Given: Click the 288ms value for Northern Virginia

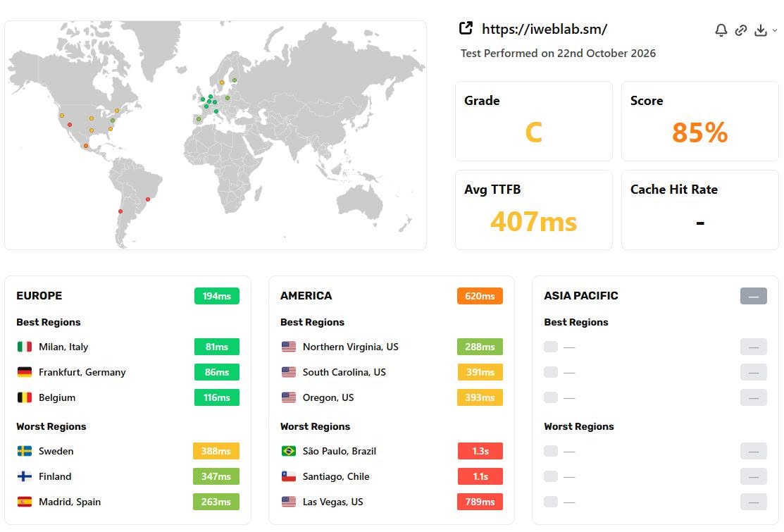Looking at the screenshot, I should pos(480,347).
